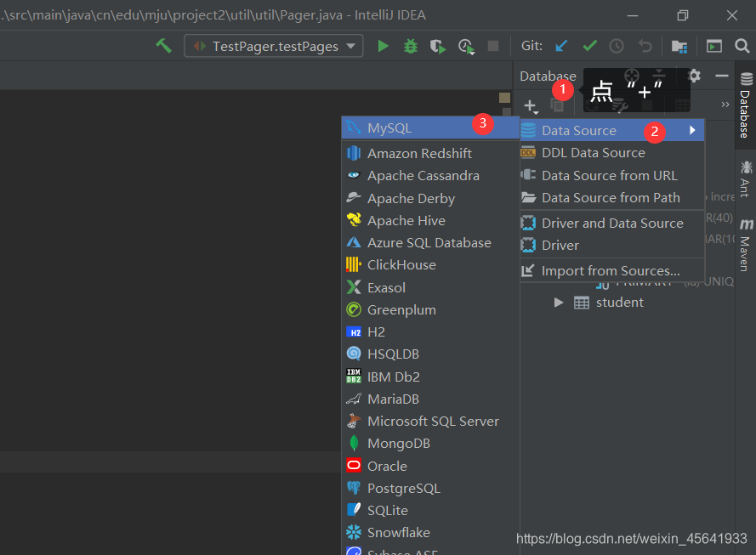Choose Exasol data source
This screenshot has width=756, height=555.
click(430, 287)
